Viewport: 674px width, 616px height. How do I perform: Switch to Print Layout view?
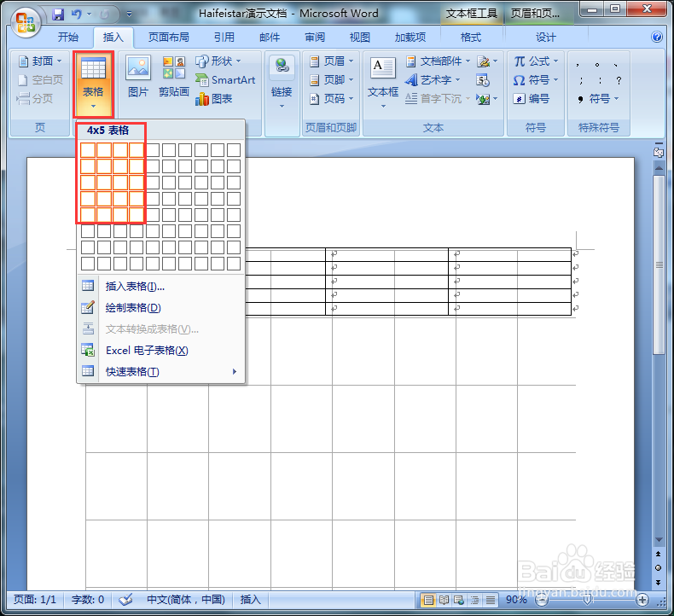pyautogui.click(x=428, y=600)
